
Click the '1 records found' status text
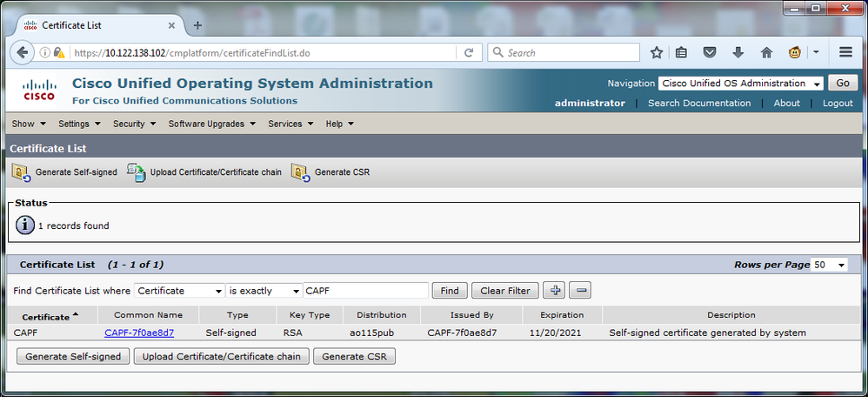coord(74,225)
